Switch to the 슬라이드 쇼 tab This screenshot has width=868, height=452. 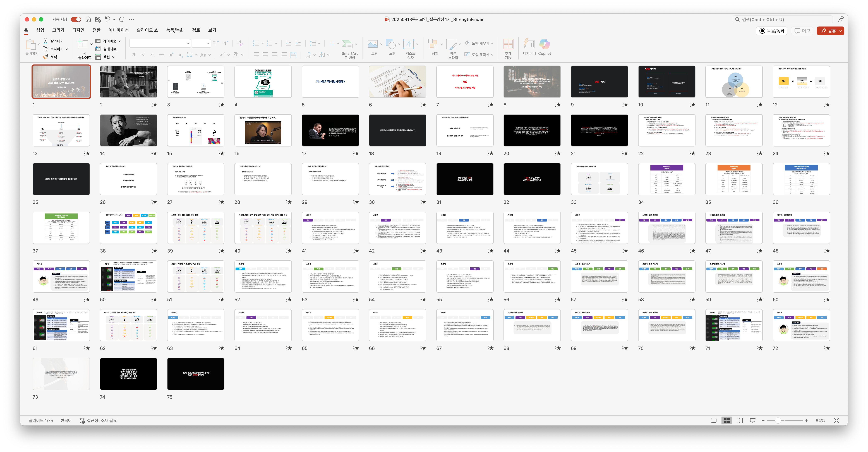tap(147, 30)
